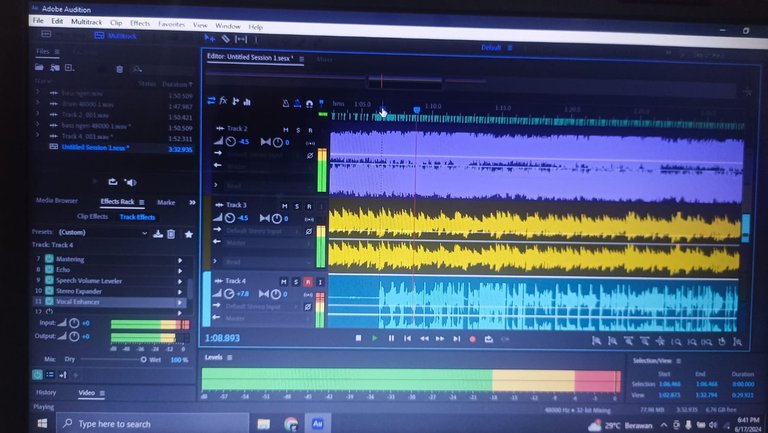The width and height of the screenshot is (768, 433).
Task: Solo Track 3 with its S button
Action: coord(297,205)
